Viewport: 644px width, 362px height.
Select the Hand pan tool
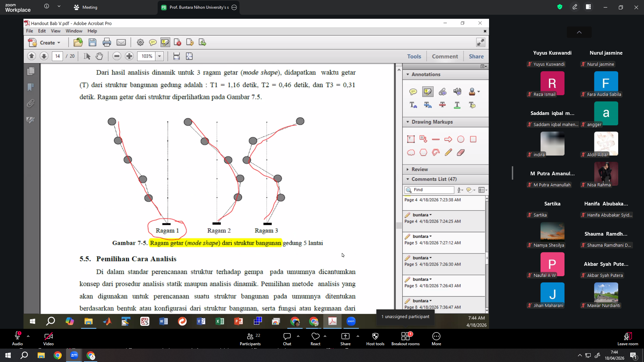(99, 56)
